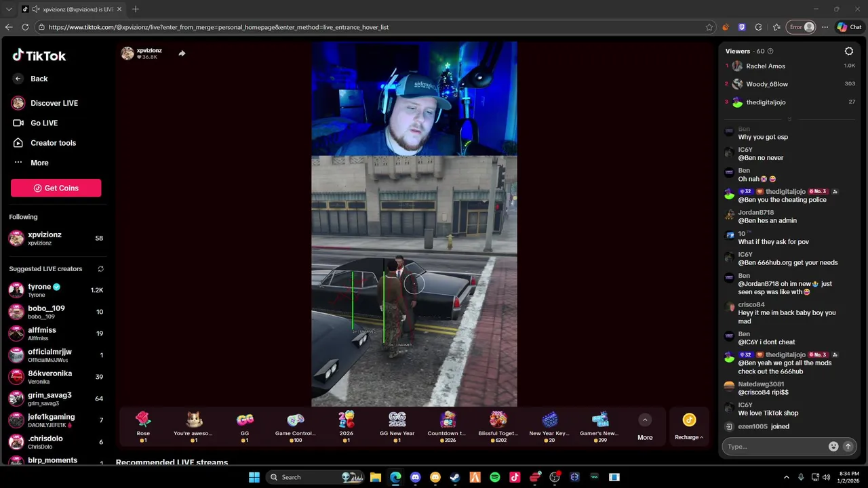View site information lock icon
868x488 pixels.
pyautogui.click(x=41, y=27)
